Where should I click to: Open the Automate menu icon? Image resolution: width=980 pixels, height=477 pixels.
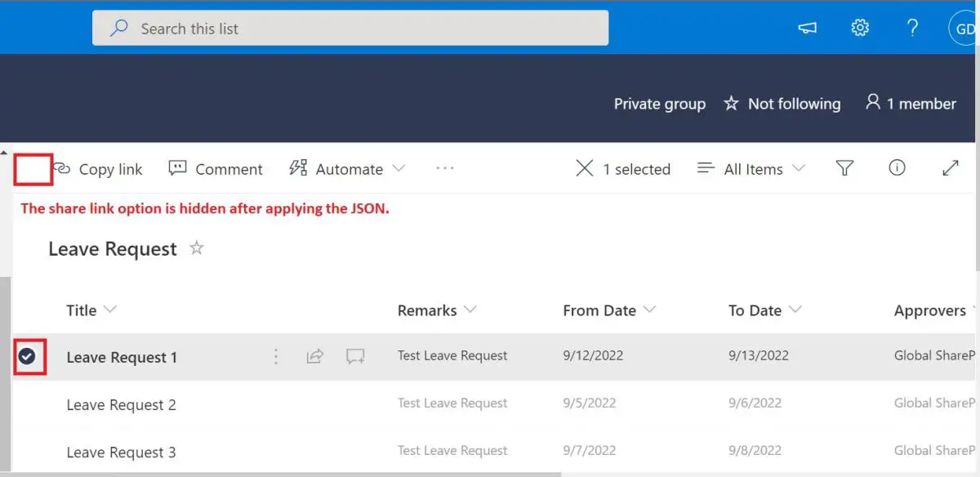click(x=299, y=168)
